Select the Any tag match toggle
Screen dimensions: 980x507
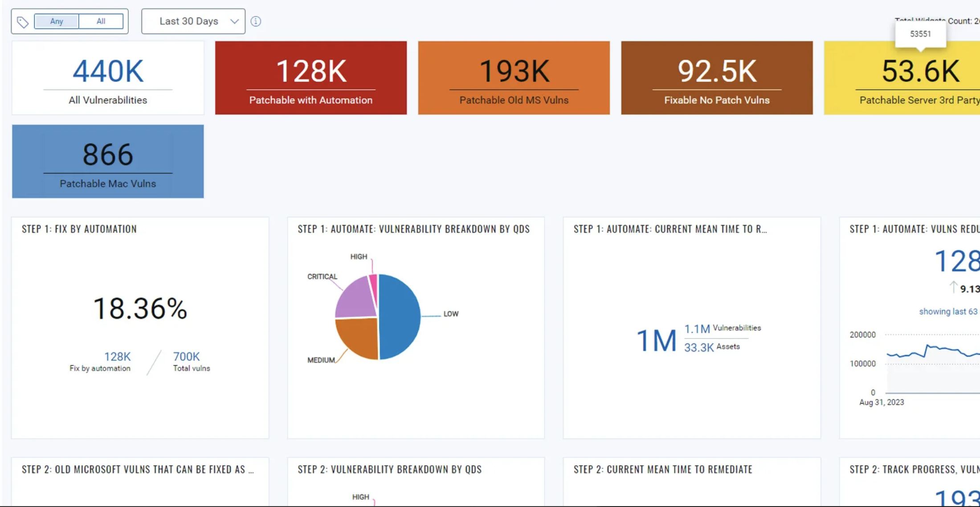[x=57, y=21]
